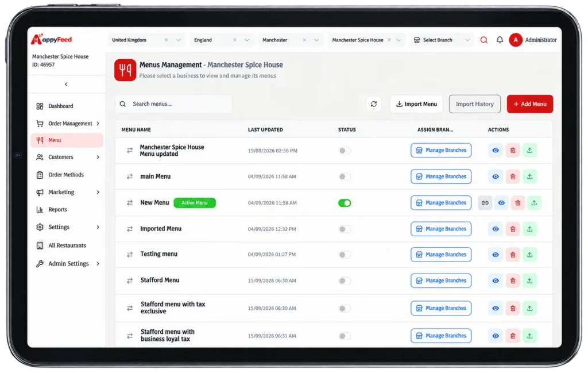Click the refresh menus icon
Viewport: 588px width, 373px height.
[373, 104]
